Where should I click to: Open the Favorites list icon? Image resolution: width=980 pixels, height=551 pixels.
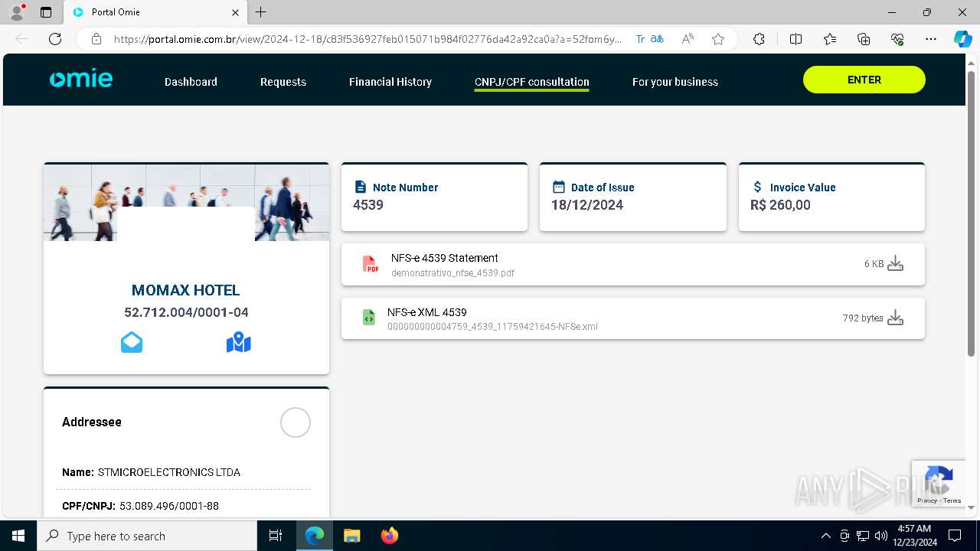[830, 39]
